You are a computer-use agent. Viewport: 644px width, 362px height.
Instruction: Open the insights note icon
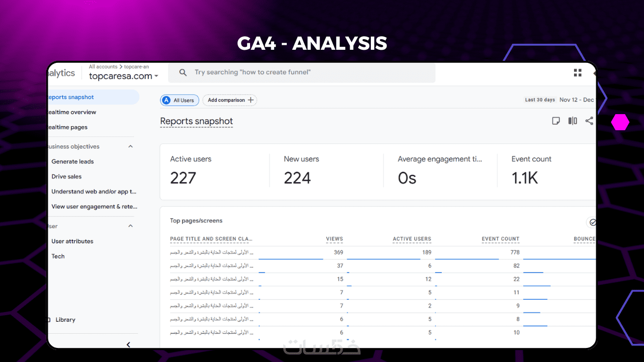click(x=556, y=121)
